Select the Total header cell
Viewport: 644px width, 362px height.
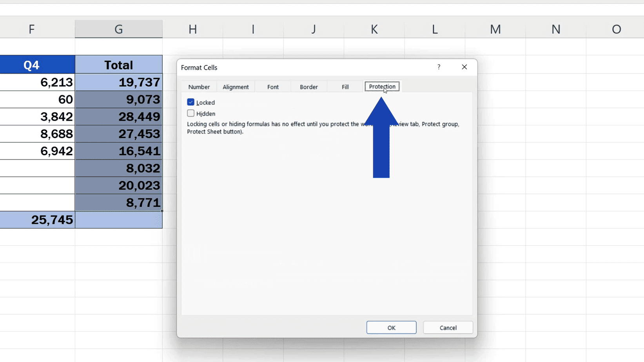(118, 65)
